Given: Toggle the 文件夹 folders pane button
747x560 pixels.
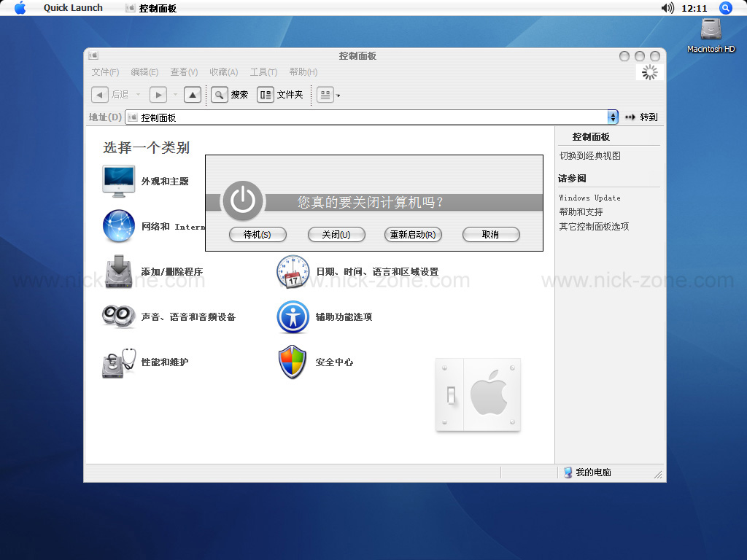Looking at the screenshot, I should (280, 95).
